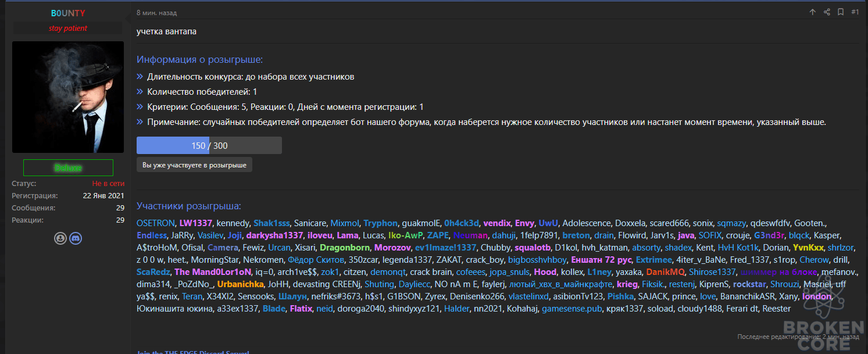Click the UwU participant name
This screenshot has width=868, height=354.
point(548,223)
